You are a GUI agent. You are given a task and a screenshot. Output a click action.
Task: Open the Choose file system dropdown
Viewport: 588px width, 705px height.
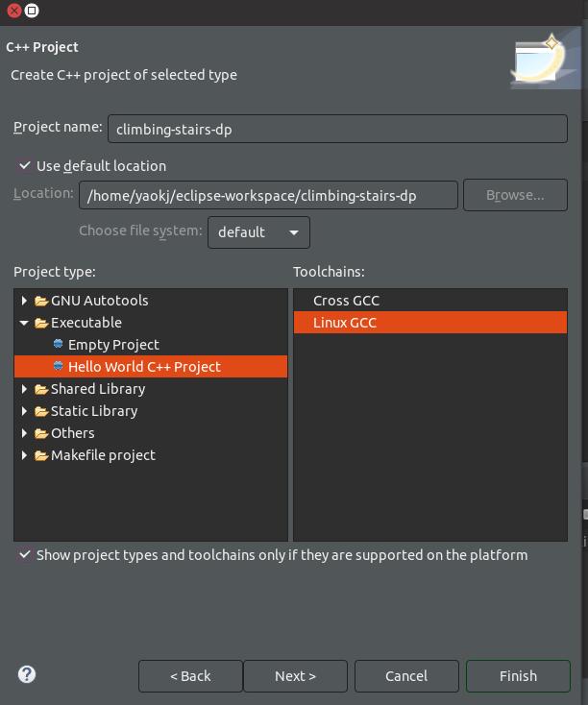point(258,232)
